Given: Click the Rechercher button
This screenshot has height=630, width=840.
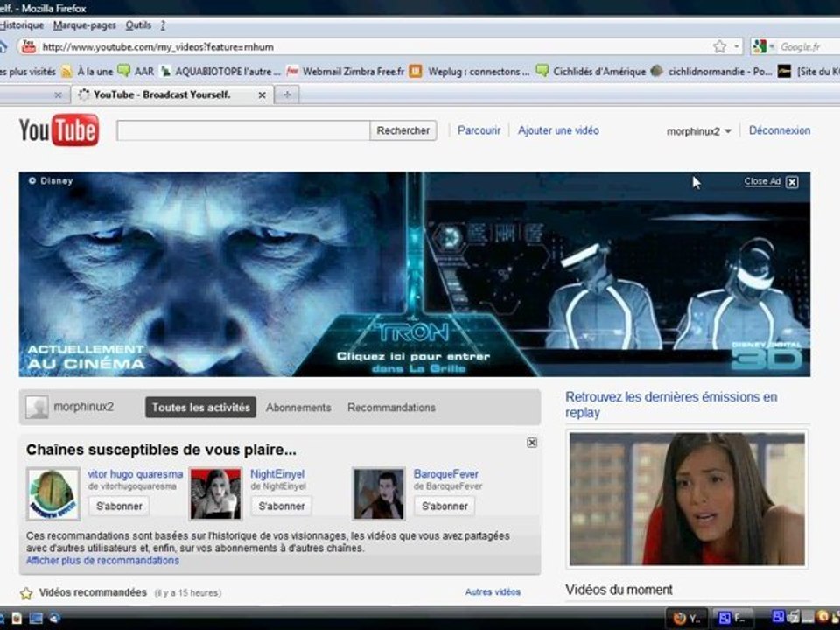Looking at the screenshot, I should [402, 130].
